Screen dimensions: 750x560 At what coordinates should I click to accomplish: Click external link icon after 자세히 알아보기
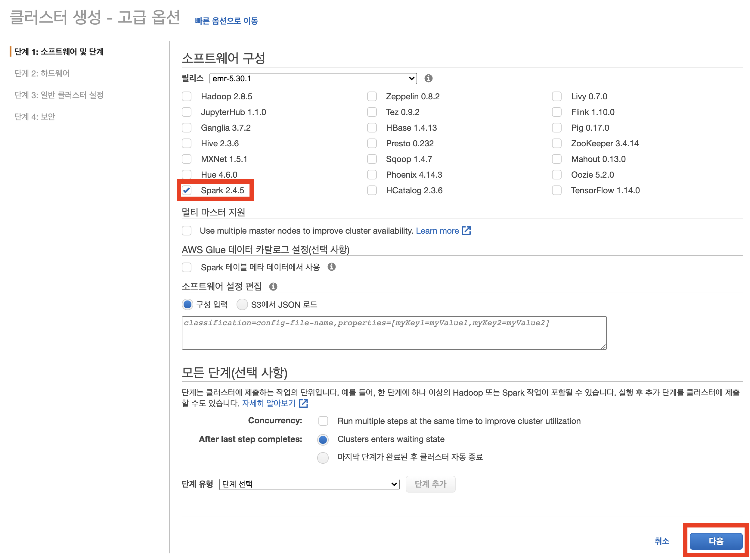point(303,403)
